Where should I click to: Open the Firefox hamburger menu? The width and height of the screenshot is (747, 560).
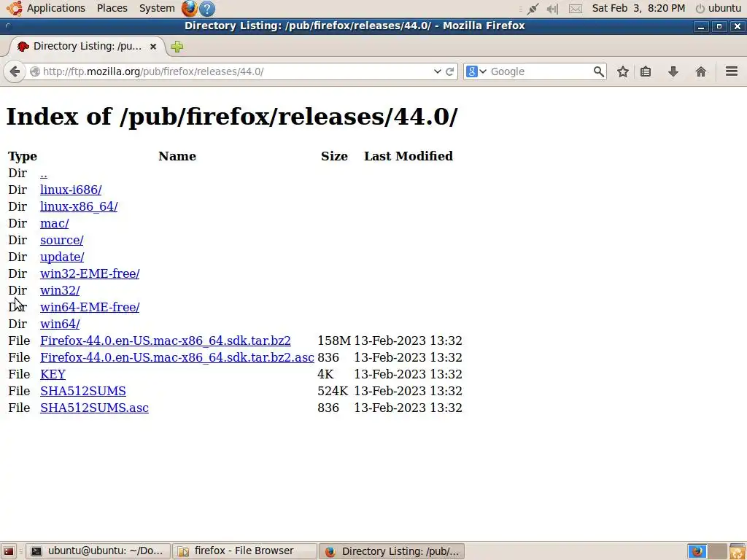(x=732, y=71)
